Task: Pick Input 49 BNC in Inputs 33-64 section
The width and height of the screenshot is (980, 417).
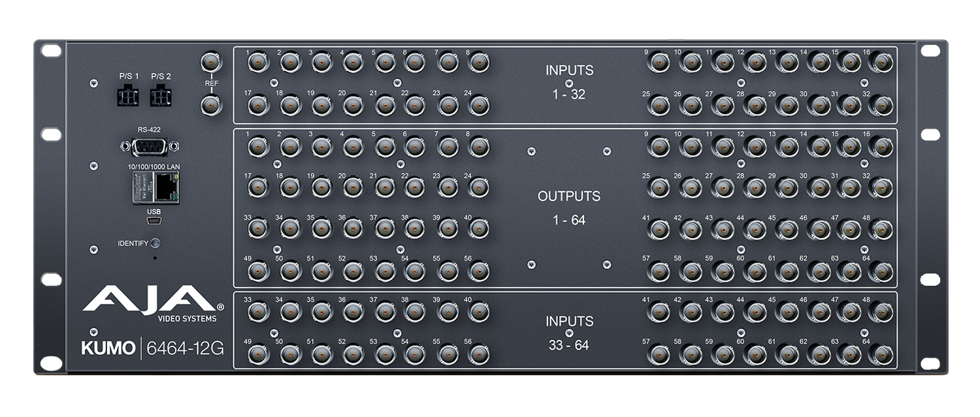Action: pos(259,354)
